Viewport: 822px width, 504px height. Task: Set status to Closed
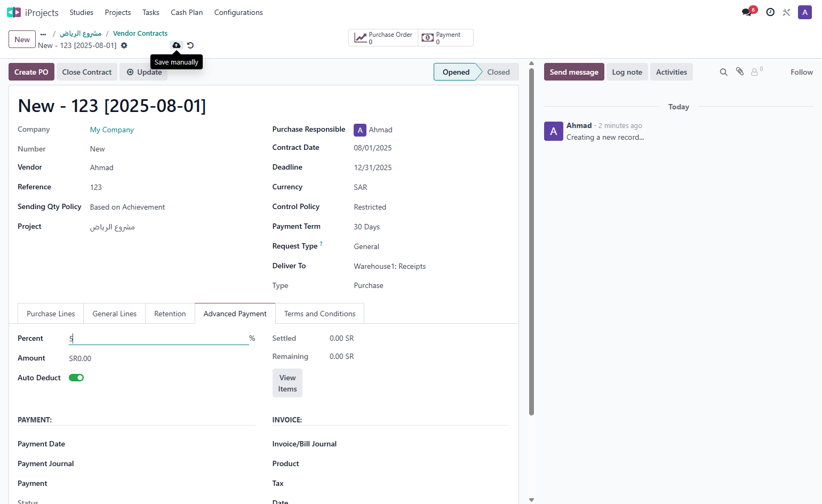[x=498, y=72]
